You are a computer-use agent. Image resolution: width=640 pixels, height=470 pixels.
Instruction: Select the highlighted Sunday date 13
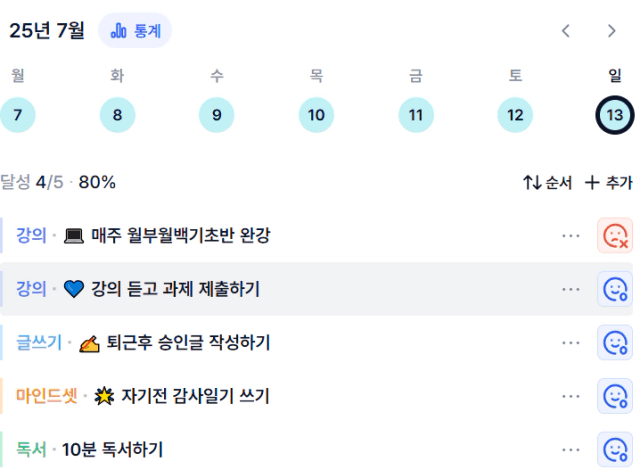615,115
